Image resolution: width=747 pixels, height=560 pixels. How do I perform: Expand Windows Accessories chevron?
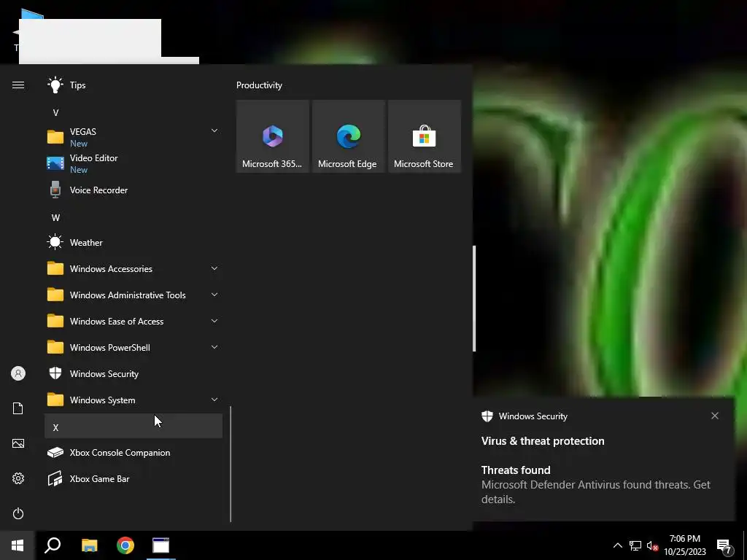(214, 268)
